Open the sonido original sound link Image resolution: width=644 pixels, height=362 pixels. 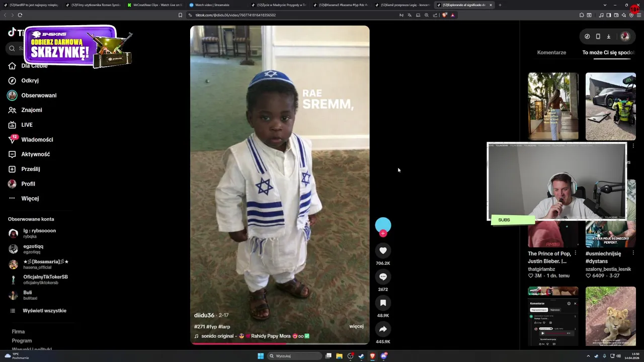[x=252, y=336]
